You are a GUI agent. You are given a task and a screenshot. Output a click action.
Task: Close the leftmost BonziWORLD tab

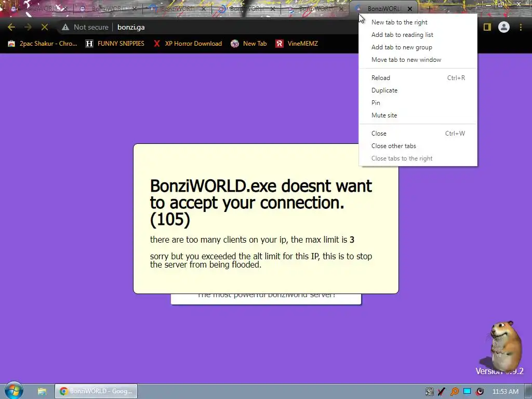click(x=65, y=9)
